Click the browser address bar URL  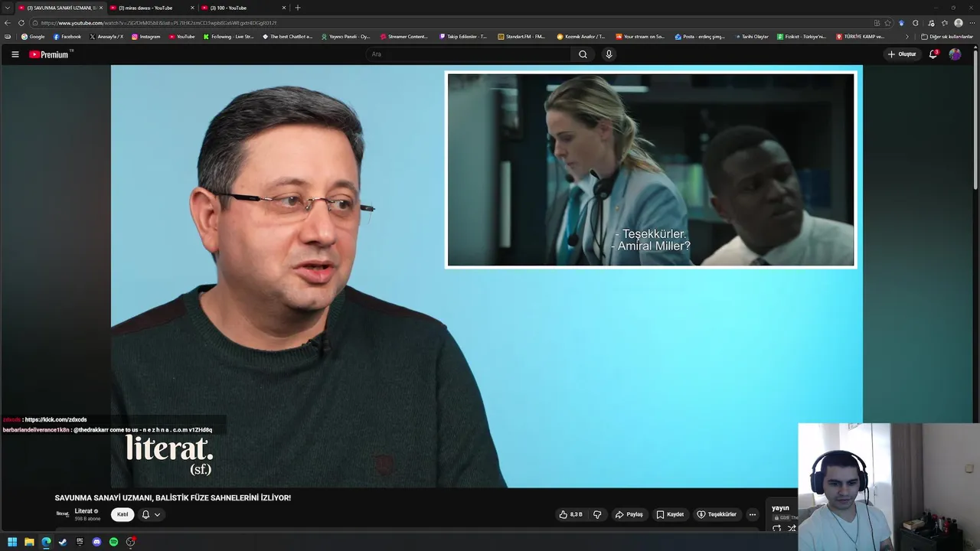pyautogui.click(x=159, y=23)
